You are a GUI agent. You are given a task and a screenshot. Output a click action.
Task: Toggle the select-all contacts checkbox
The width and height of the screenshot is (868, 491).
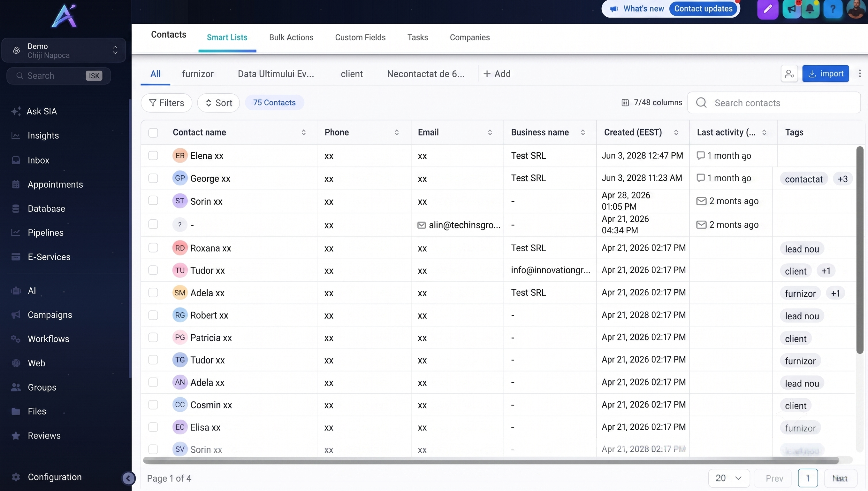point(153,133)
